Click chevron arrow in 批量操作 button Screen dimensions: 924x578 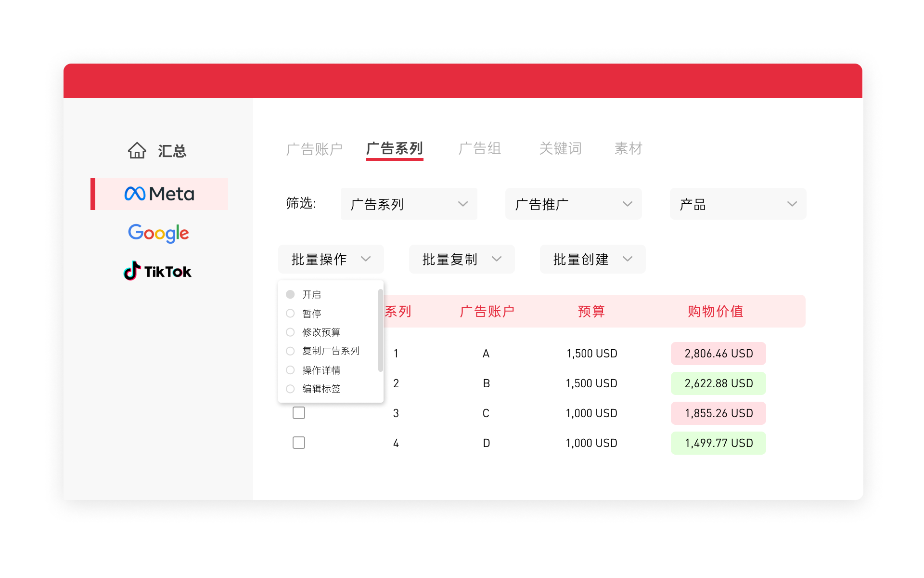366,259
